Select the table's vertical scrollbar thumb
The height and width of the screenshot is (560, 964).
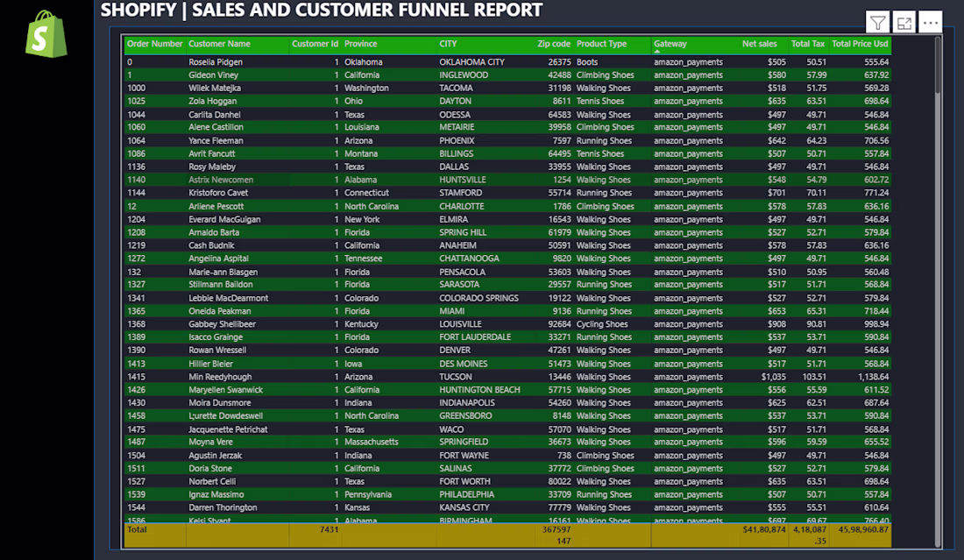click(938, 65)
